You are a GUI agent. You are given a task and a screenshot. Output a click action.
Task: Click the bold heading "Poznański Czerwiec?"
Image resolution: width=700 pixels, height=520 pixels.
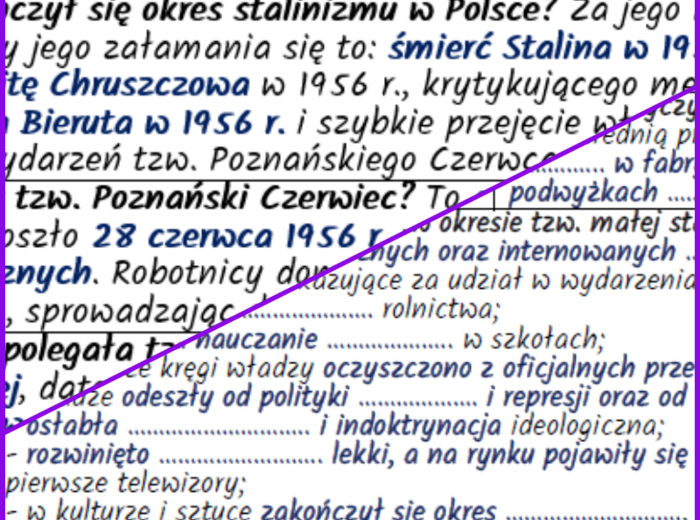tap(254, 197)
